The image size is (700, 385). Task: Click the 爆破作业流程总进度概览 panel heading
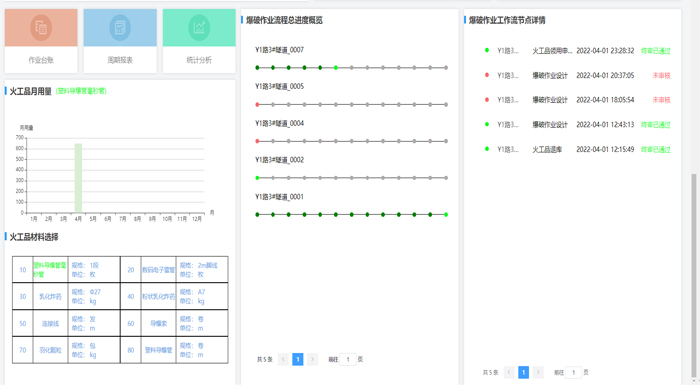[x=284, y=20]
